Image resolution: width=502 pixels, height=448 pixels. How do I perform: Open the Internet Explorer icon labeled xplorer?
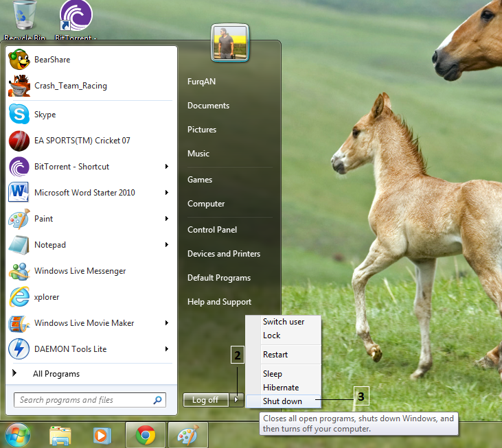(19, 297)
